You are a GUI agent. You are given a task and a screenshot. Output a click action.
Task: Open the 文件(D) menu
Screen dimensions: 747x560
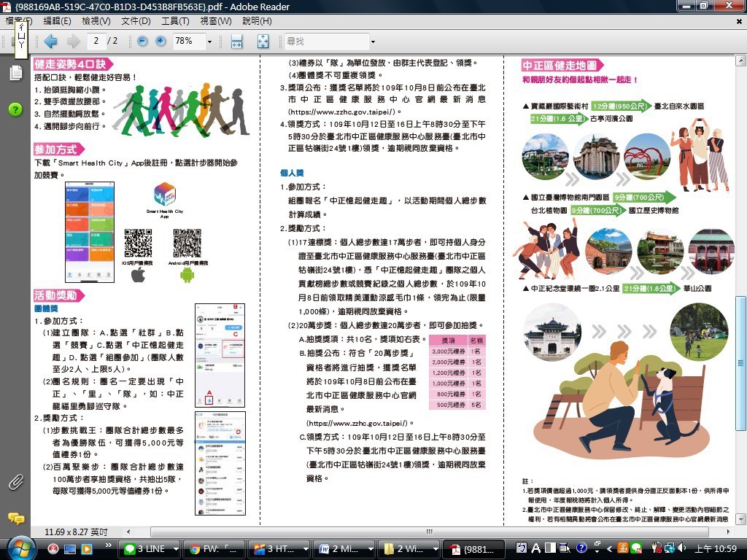[x=136, y=21]
